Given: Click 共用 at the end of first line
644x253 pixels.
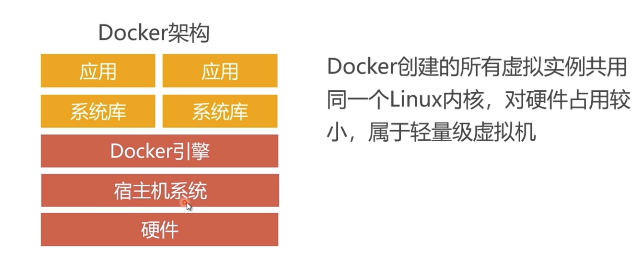Looking at the screenshot, I should pos(606,67).
